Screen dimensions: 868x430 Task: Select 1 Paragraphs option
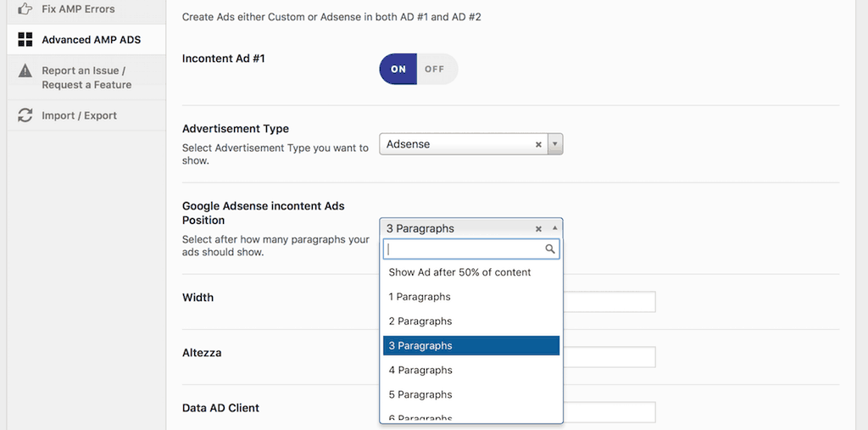pyautogui.click(x=420, y=297)
